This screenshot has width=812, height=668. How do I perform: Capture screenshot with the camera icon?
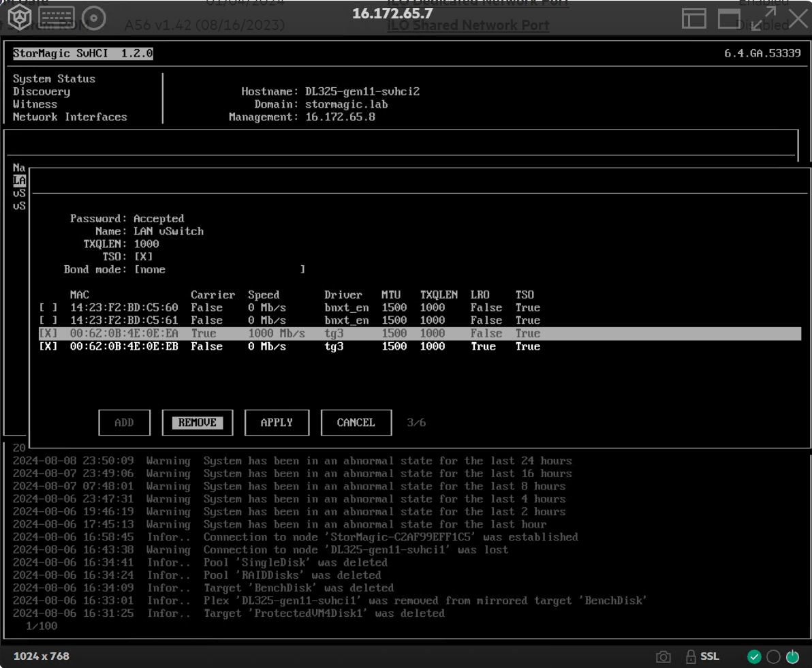[663, 656]
